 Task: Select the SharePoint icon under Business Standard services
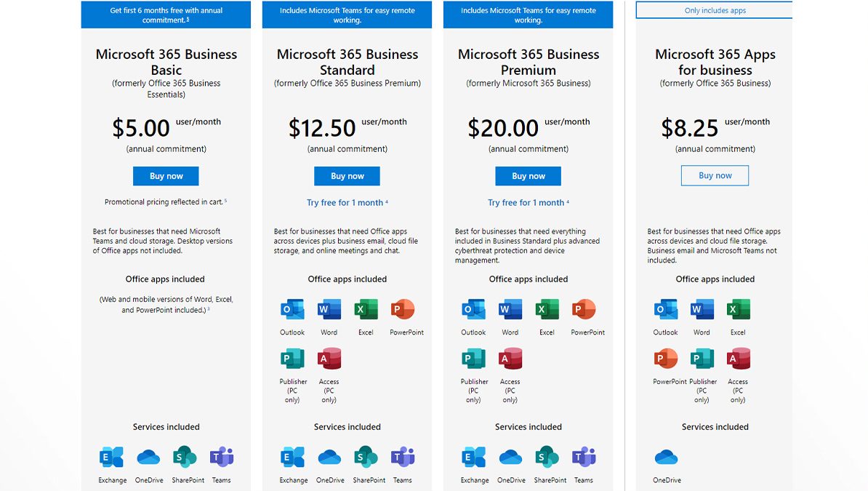point(366,457)
